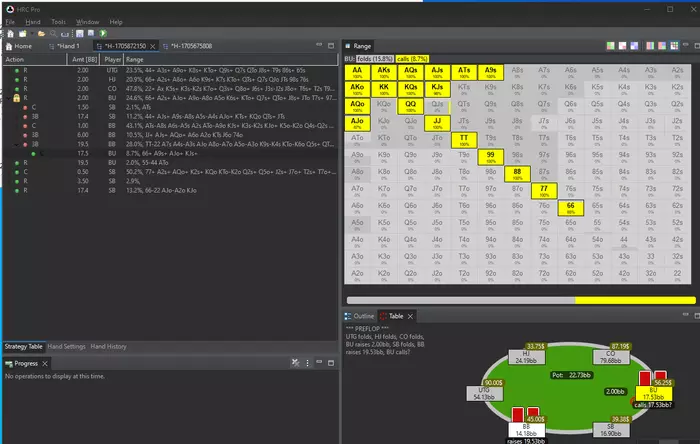Viewport: 700px width, 444px height.
Task: Open the dropdown arrow beside the new hand icon
Action: (x=32, y=33)
